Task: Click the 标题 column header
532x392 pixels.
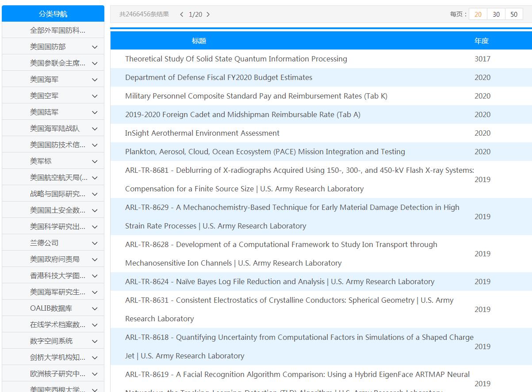Action: pos(199,41)
